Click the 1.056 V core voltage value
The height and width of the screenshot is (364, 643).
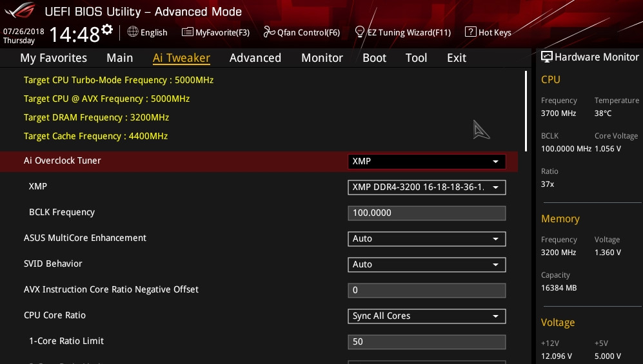(x=608, y=149)
